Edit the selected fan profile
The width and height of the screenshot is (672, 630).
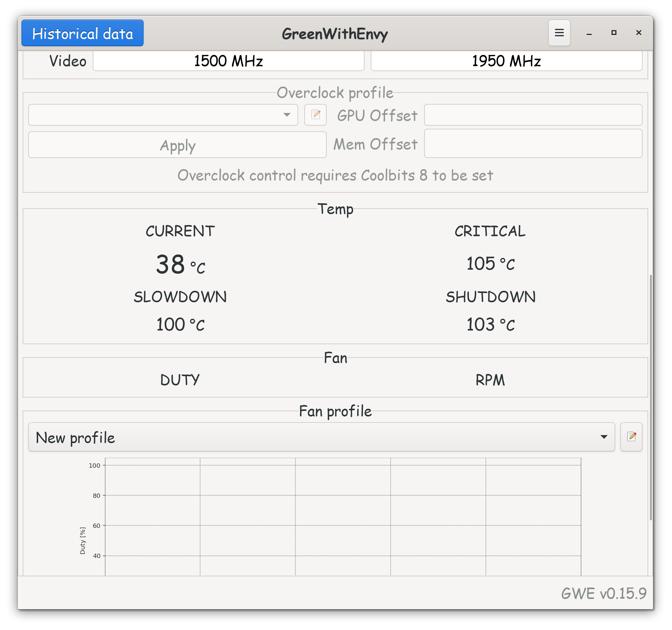(631, 437)
